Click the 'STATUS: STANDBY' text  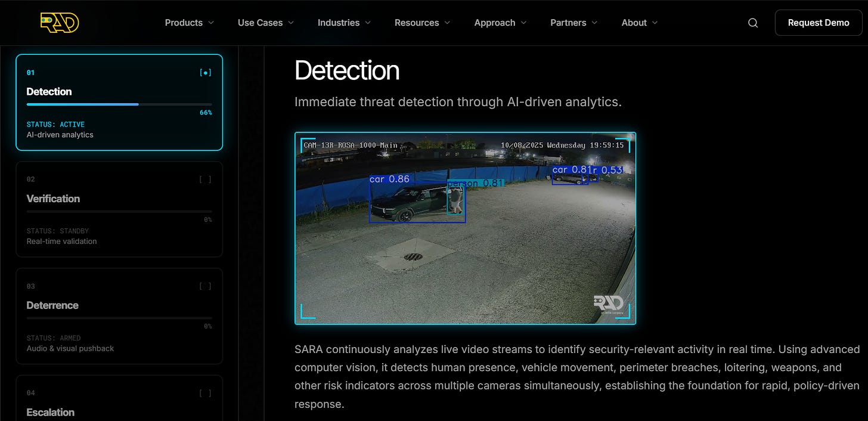coord(58,231)
